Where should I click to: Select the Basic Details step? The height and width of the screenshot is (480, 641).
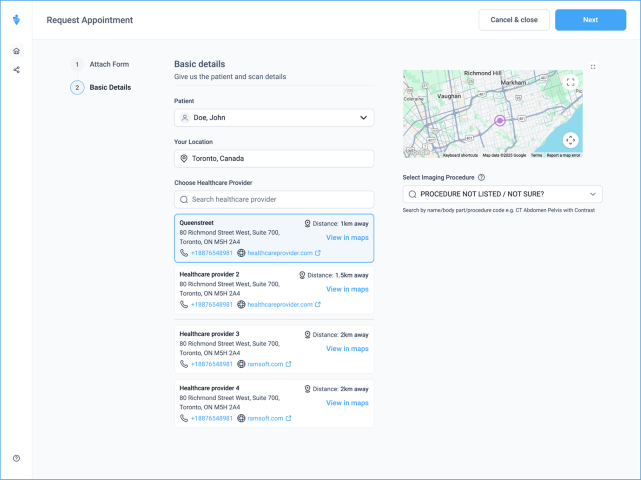coord(109,88)
